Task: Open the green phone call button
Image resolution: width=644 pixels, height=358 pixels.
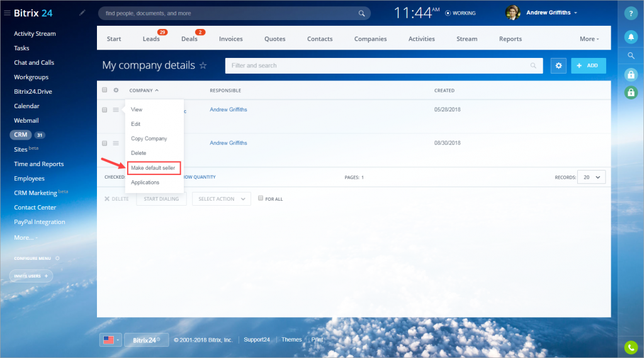Action: click(631, 347)
